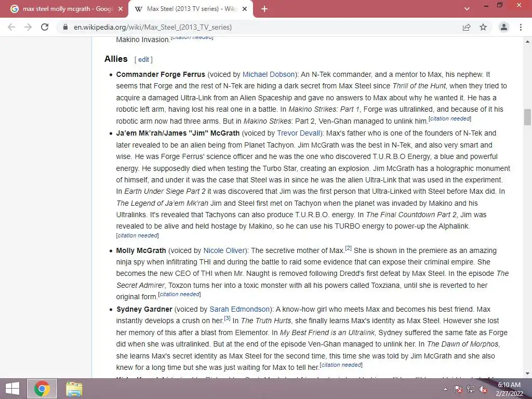Click citation reference [3] in Sydney Gardner entry
Screen dimensions: 532x399
pos(227,318)
